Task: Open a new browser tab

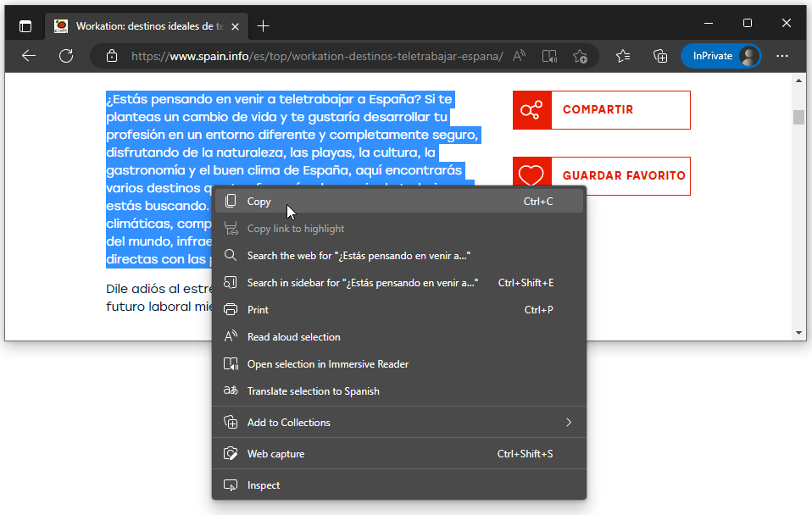Action: [263, 25]
